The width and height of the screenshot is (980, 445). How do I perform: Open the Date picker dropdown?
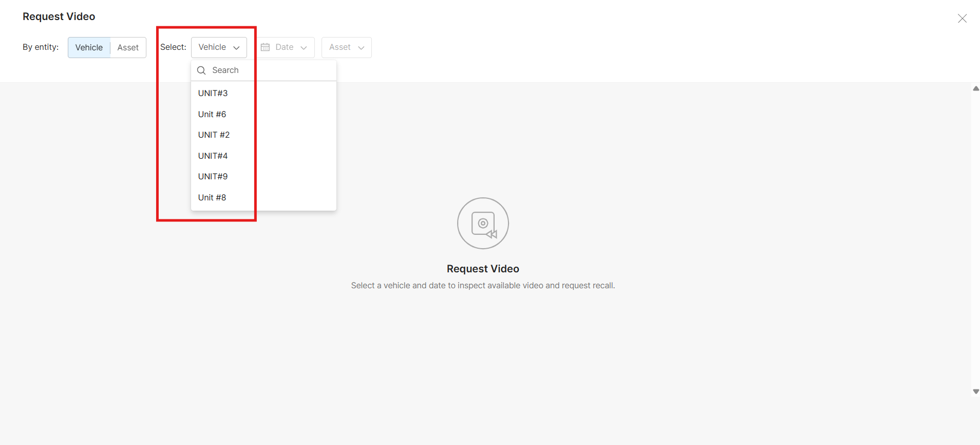(x=285, y=47)
